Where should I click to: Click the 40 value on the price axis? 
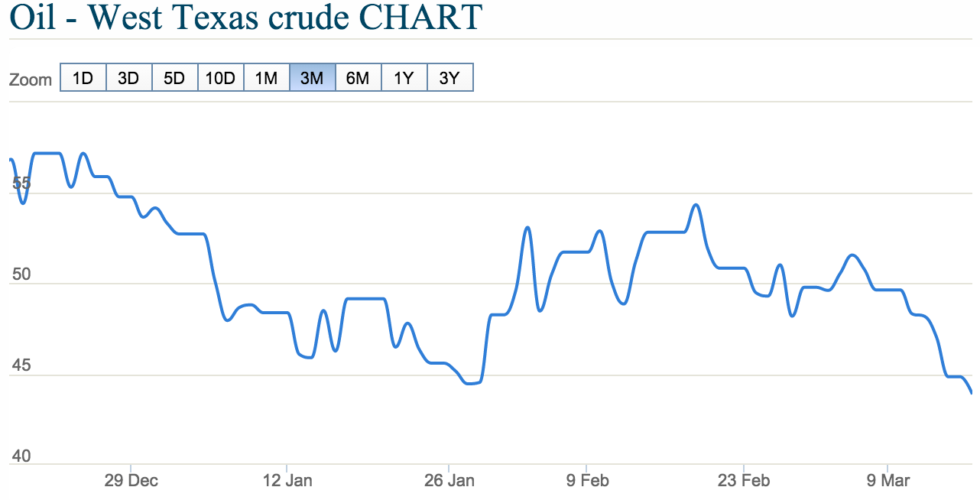[21, 456]
